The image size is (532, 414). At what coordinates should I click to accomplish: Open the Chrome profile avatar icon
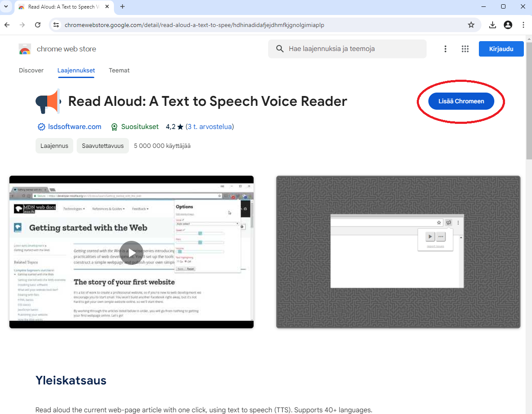(x=508, y=25)
